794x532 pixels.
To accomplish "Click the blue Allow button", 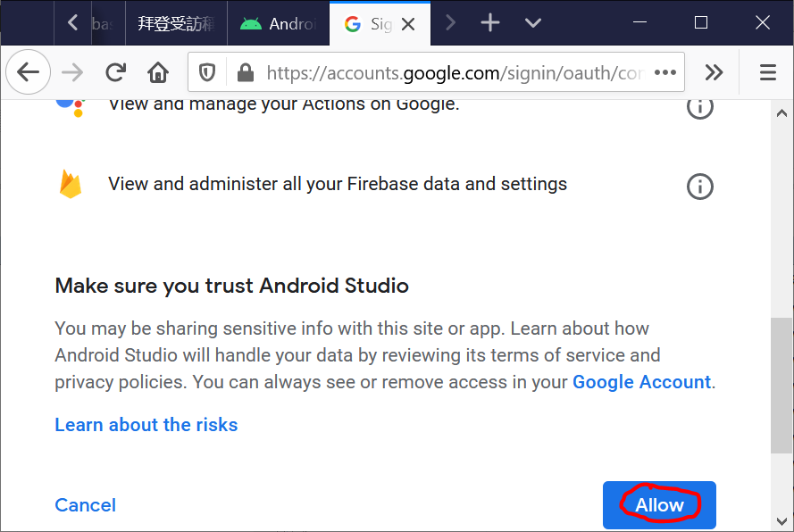I will [x=659, y=505].
